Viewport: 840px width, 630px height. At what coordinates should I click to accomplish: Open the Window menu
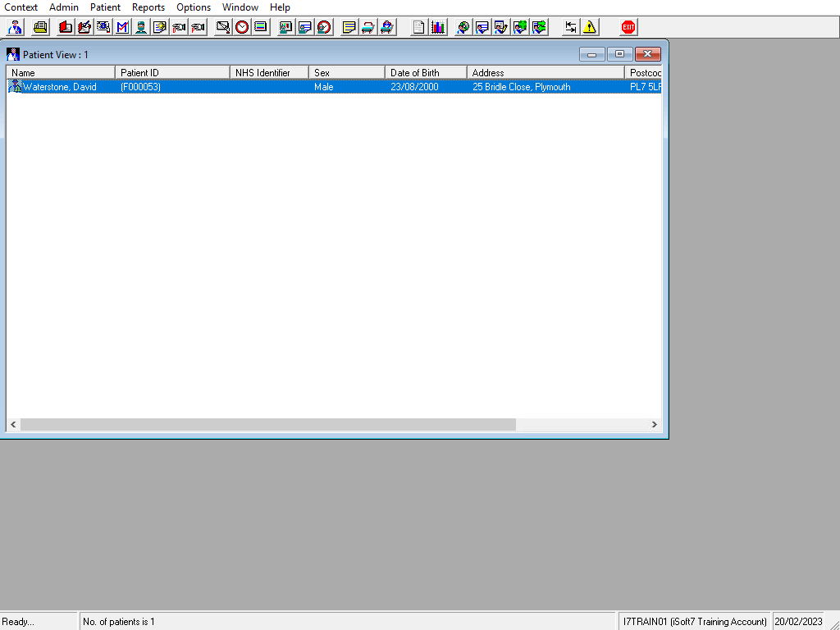[240, 7]
